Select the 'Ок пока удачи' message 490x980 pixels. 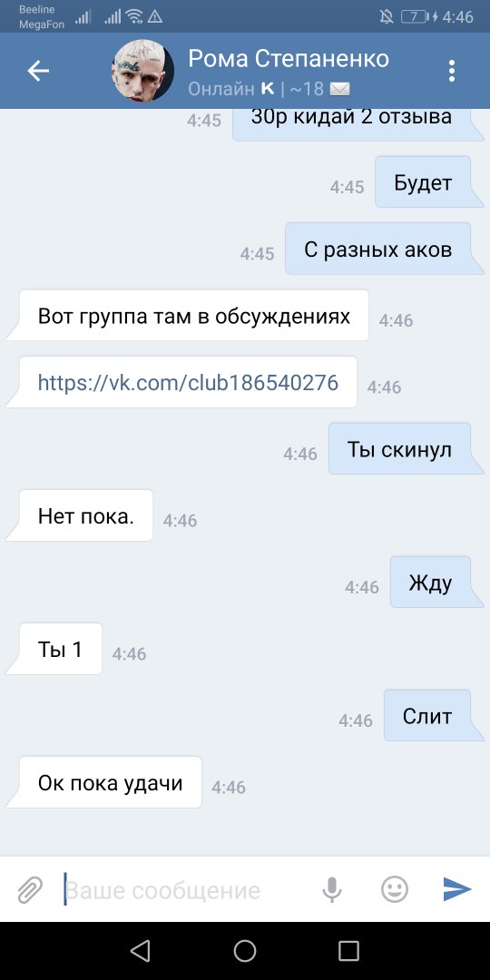111,782
